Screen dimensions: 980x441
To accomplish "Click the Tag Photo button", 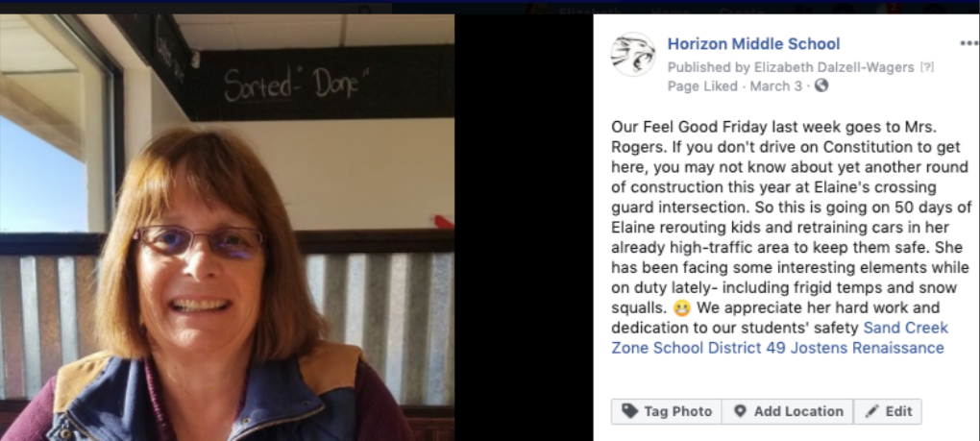I will (666, 411).
